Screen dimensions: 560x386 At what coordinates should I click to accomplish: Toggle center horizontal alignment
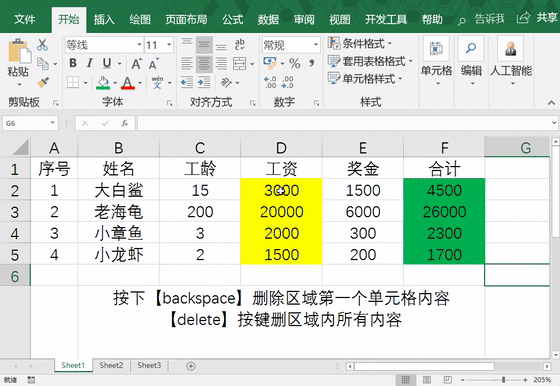pos(204,64)
